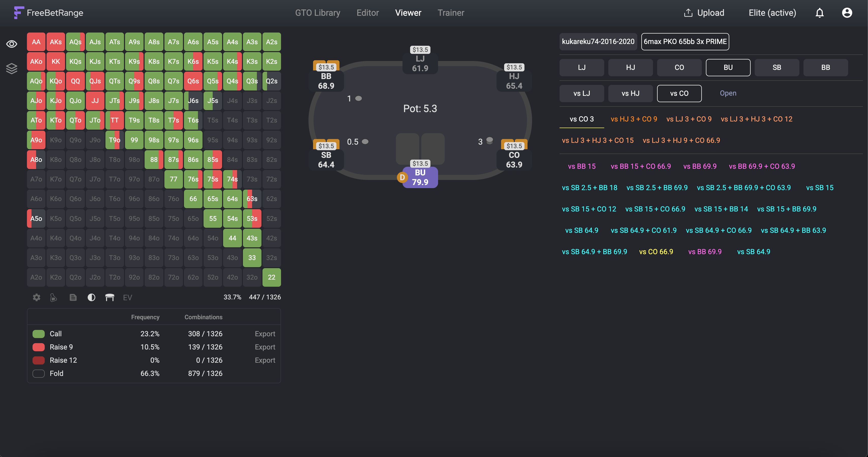Click the flask icon below the grid
This screenshot has width=868, height=457.
tap(54, 297)
